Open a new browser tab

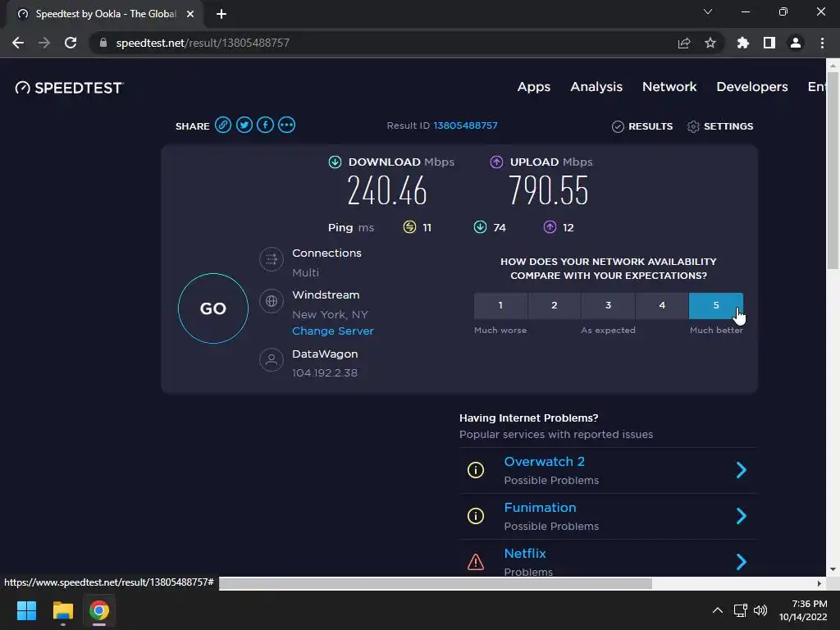point(221,14)
